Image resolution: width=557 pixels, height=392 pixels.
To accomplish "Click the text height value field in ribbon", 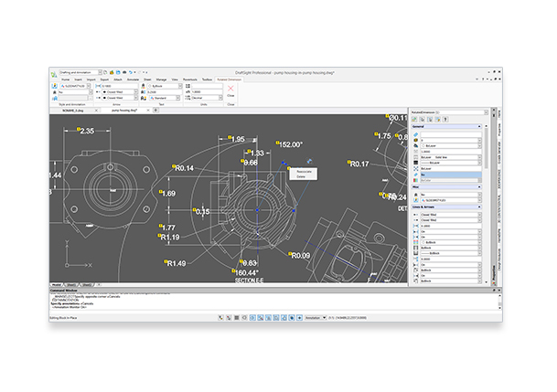I will (x=165, y=92).
